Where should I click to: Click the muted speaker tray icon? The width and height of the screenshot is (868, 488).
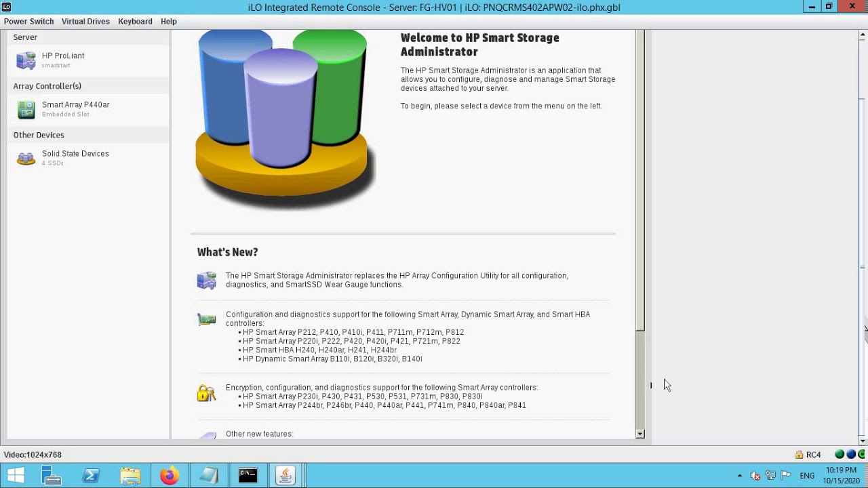[755, 476]
